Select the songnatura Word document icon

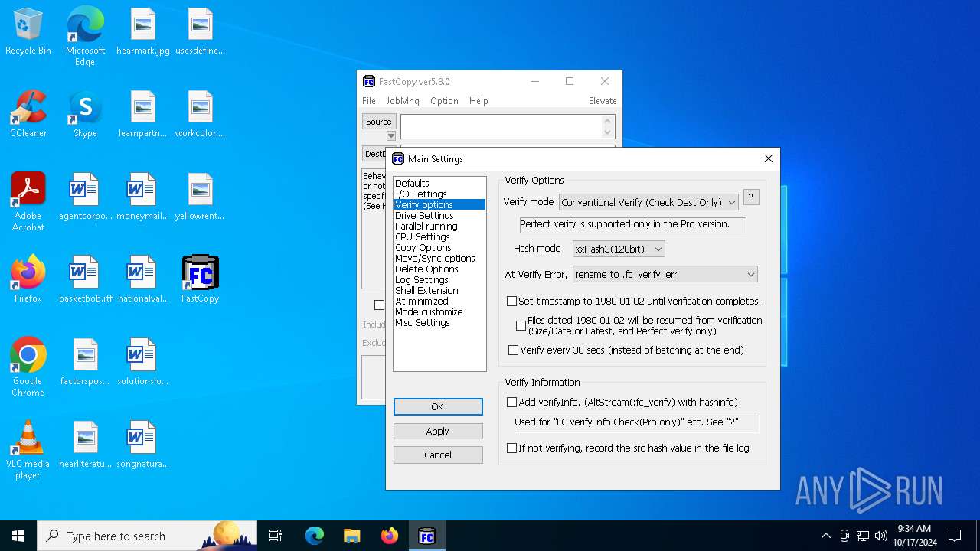143,445
